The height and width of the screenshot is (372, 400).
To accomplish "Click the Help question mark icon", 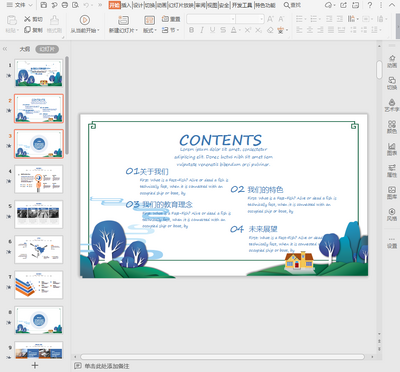I will pos(370,5).
